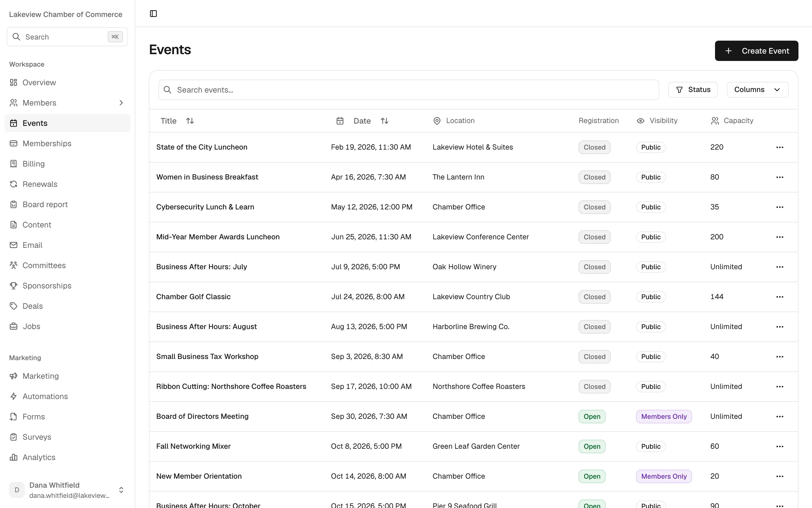The image size is (812, 508).
Task: Expand the Members submenu chevron
Action: (121, 103)
